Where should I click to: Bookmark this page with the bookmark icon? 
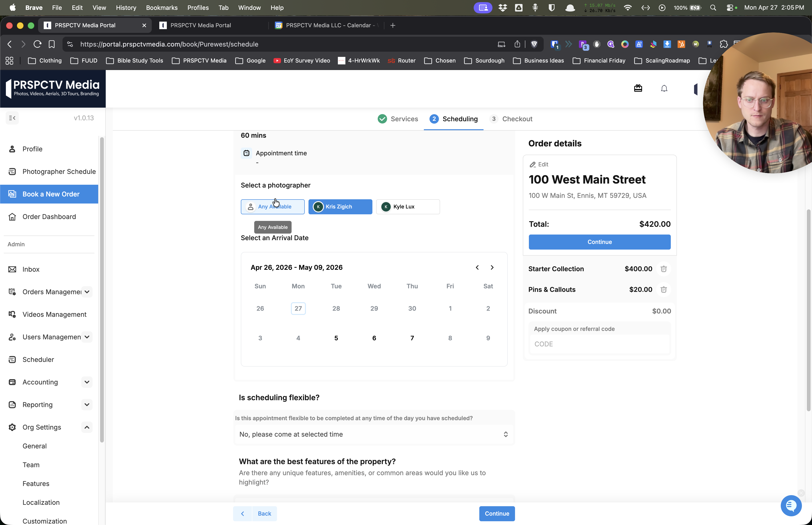tap(51, 44)
